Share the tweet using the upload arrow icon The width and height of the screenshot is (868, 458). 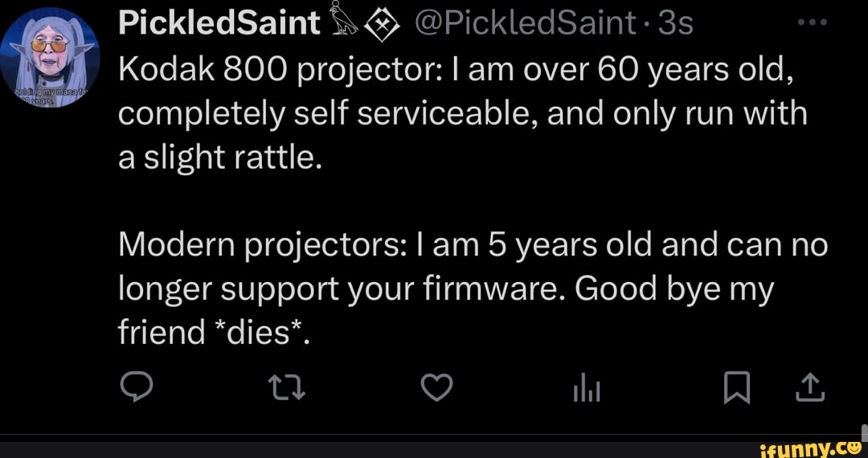point(810,389)
